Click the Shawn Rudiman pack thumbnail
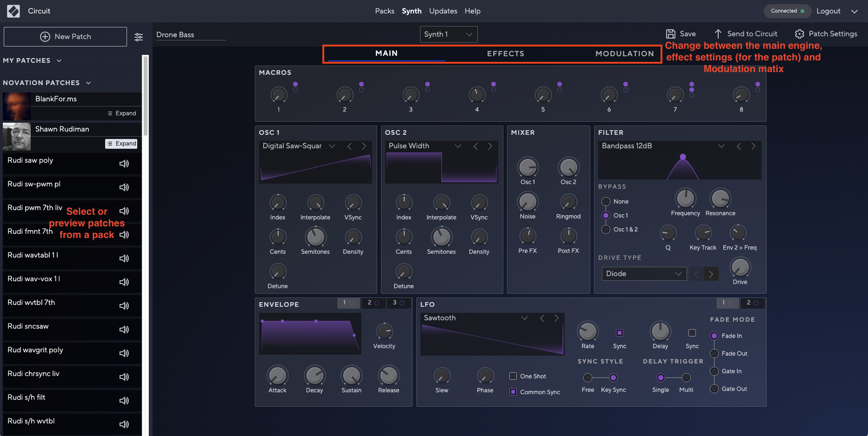This screenshot has height=436, width=868. [17, 137]
